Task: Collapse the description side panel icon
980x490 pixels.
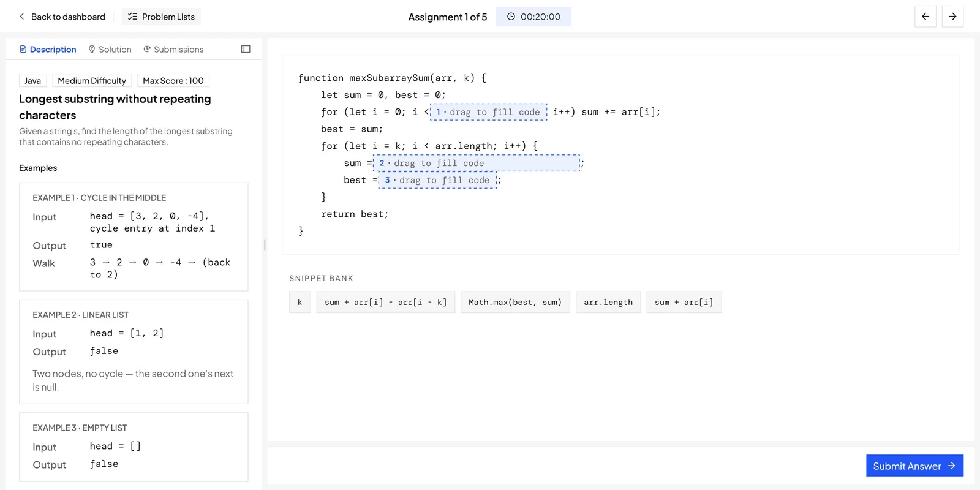Action: point(246,49)
